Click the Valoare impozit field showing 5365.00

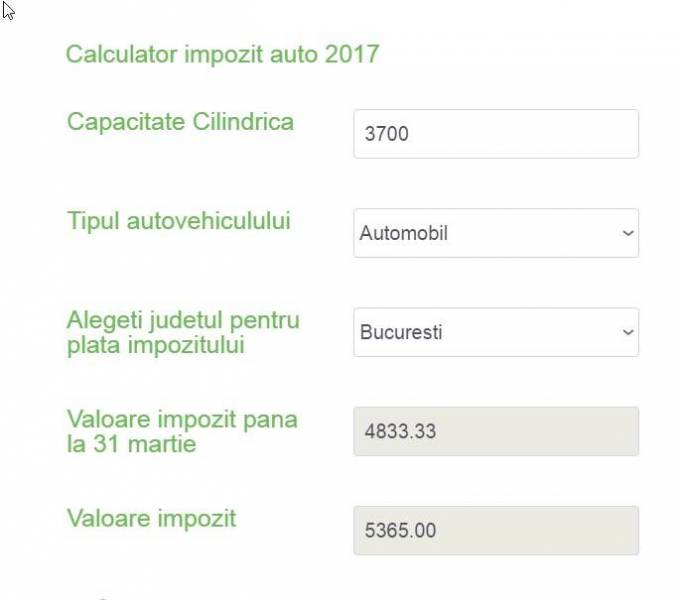(495, 530)
